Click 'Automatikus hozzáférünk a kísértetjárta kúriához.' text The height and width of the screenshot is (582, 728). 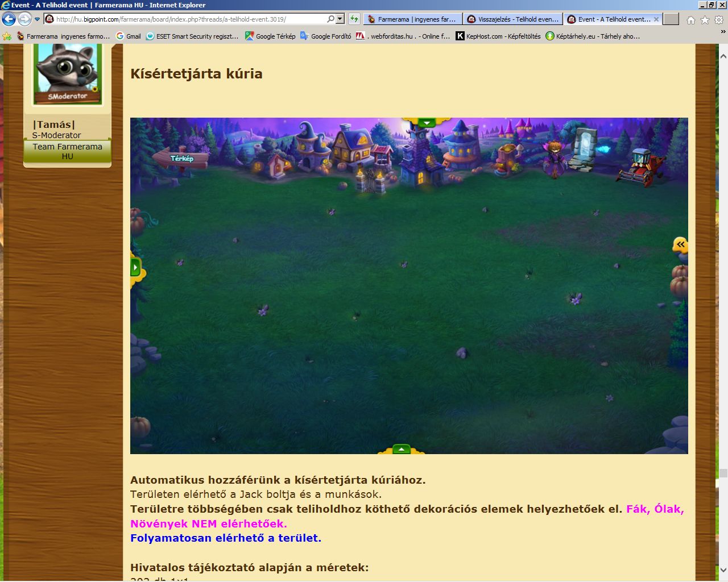pyautogui.click(x=278, y=480)
